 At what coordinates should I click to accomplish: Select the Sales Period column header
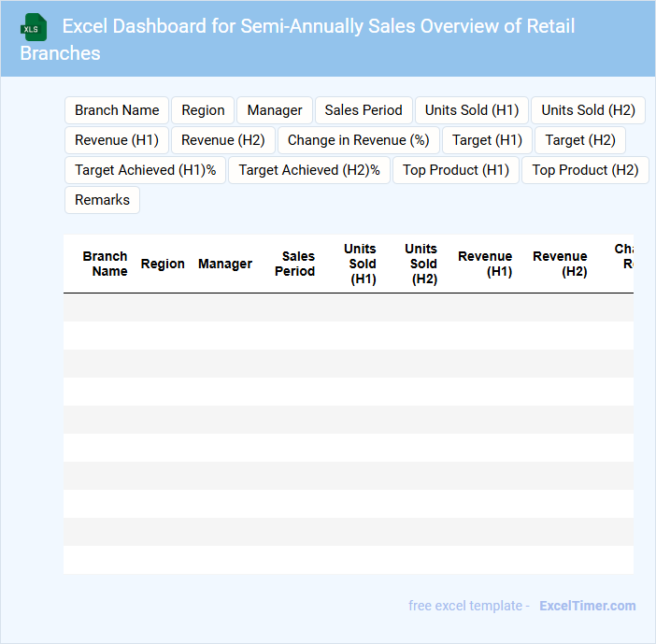(295, 264)
